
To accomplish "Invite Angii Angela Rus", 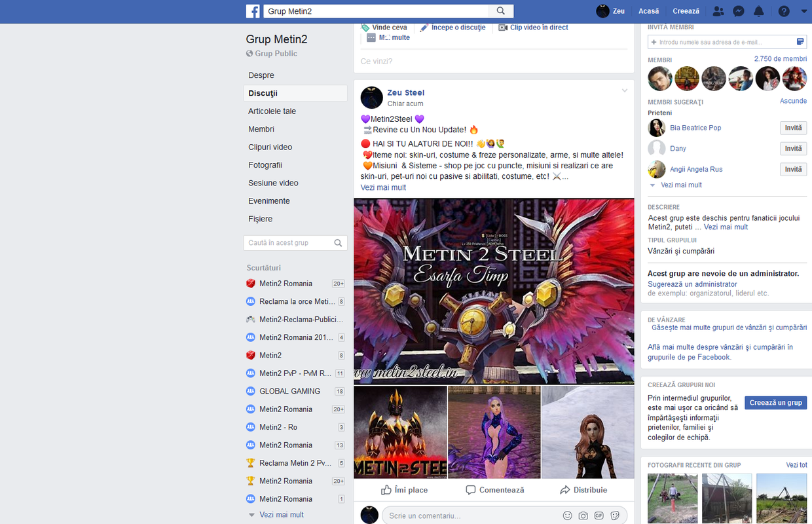I will pyautogui.click(x=793, y=169).
